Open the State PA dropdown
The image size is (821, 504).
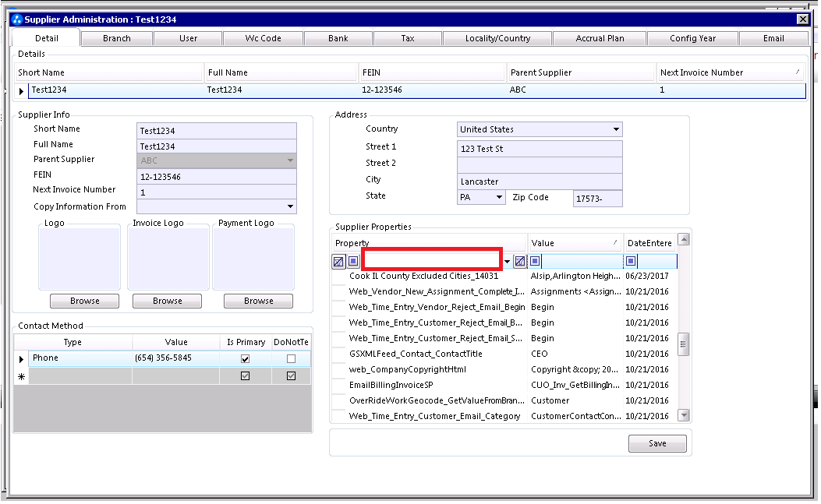click(500, 197)
